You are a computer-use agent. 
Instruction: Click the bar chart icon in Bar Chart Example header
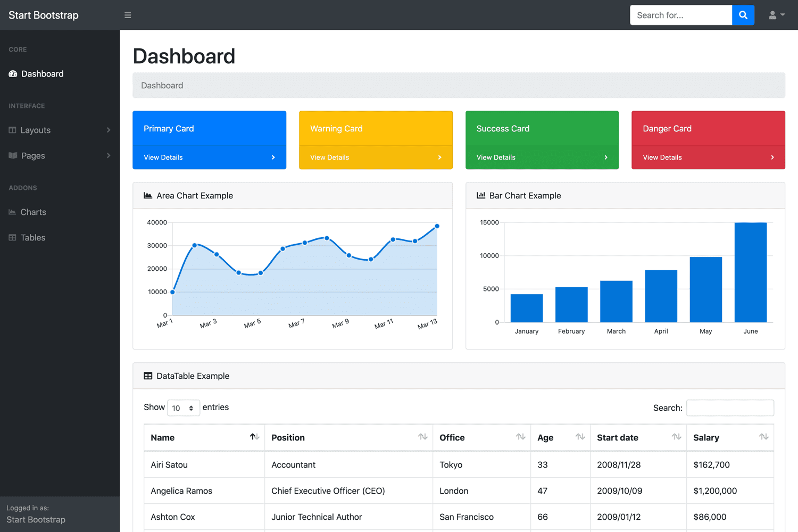[x=479, y=195]
